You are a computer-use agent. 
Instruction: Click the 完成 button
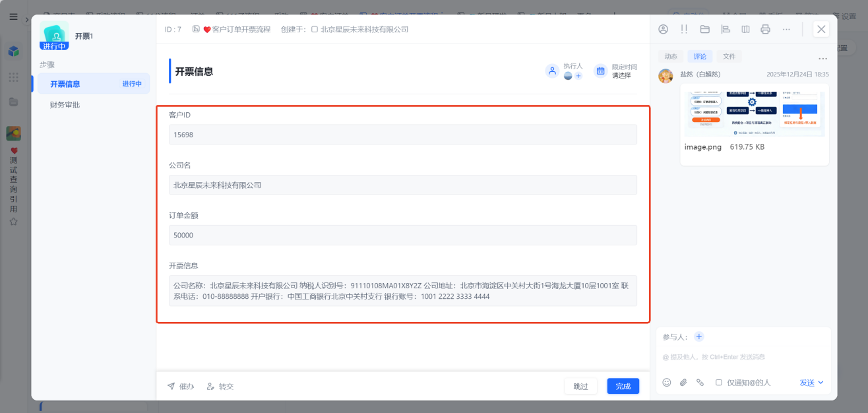point(623,386)
